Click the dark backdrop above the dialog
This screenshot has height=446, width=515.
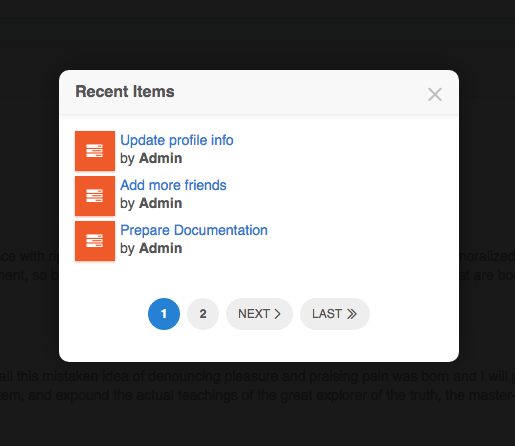[257, 40]
